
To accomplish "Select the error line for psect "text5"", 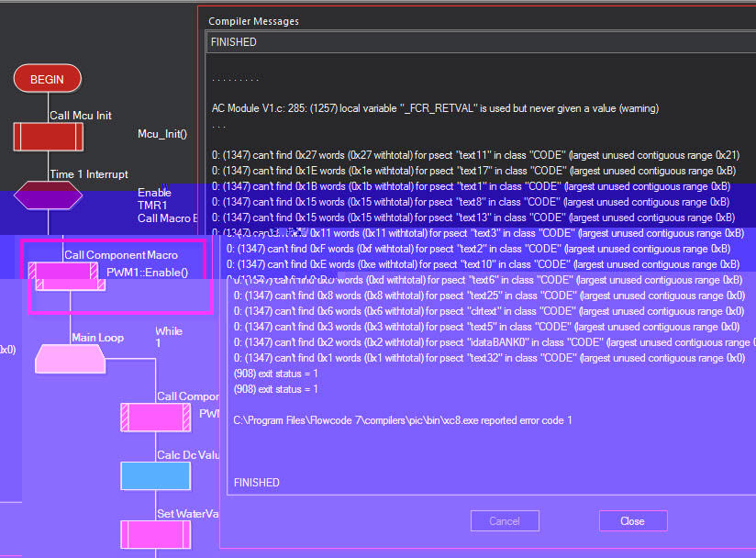I will coord(486,327).
